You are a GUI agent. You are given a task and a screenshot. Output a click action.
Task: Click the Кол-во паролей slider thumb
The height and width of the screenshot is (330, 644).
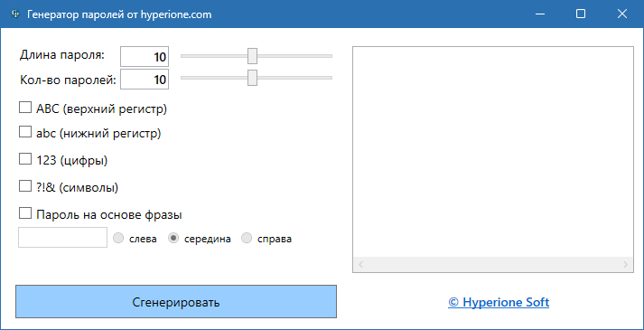pyautogui.click(x=252, y=77)
